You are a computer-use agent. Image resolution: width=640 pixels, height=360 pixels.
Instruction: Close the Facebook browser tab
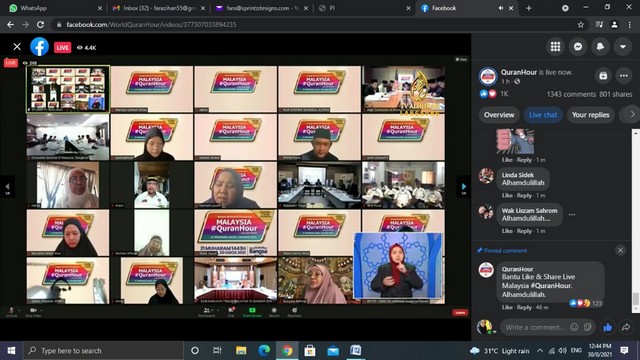pyautogui.click(x=511, y=8)
